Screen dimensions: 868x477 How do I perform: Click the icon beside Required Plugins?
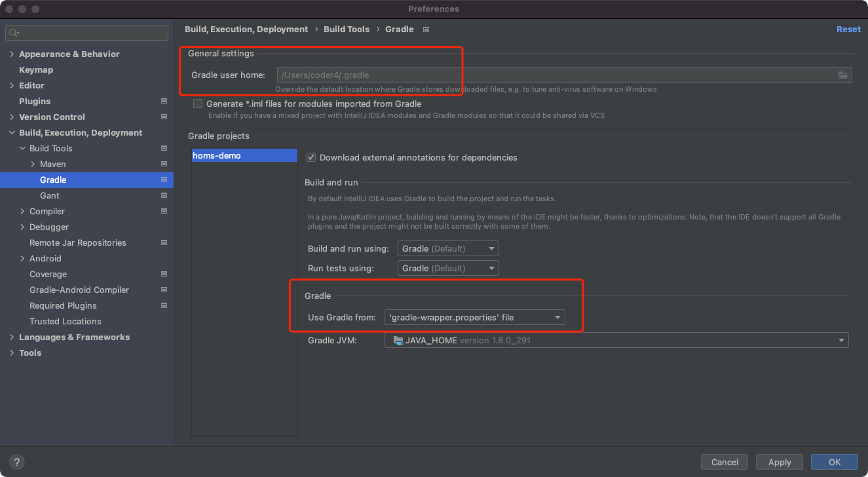coord(164,305)
